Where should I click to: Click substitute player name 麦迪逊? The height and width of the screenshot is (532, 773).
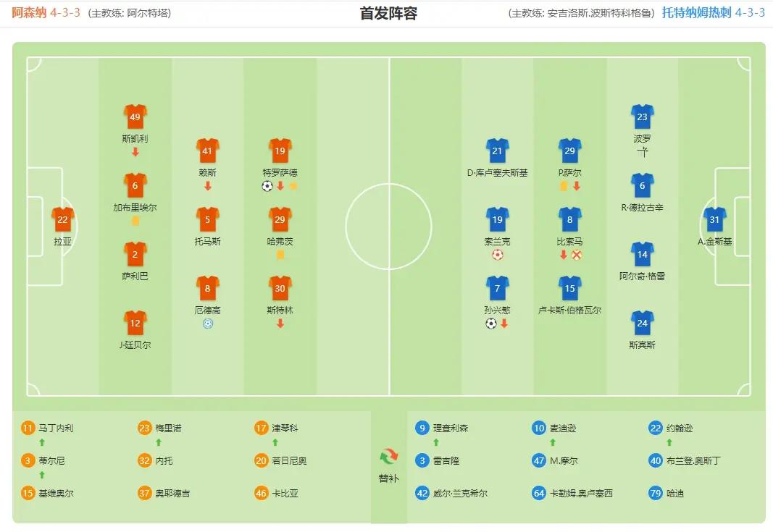563,428
